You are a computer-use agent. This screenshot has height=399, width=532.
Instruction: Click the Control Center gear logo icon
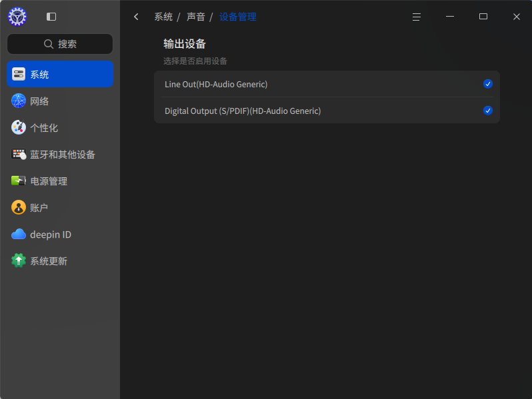[17, 17]
